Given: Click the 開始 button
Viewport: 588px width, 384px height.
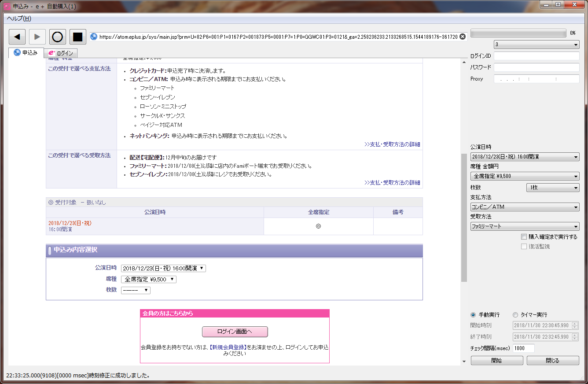Looking at the screenshot, I should click(x=497, y=361).
